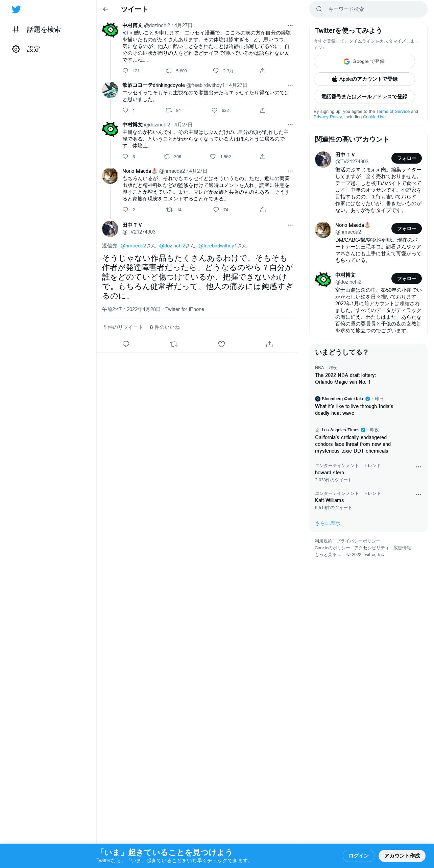Image resolution: width=434 pixels, height=868 pixels.
Task: Open more options on 飲酒コヨーテ's tweet
Action: [290, 85]
